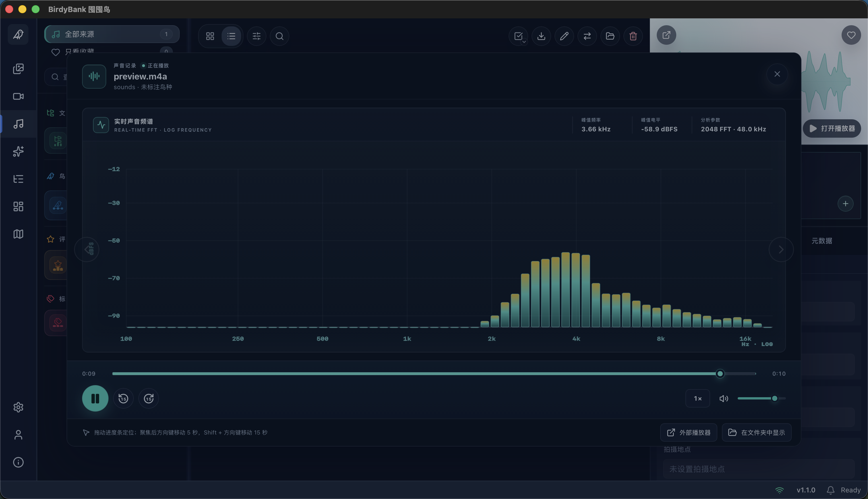The width and height of the screenshot is (868, 499).
Task: Click 在文件夹中显示 button
Action: tap(757, 432)
